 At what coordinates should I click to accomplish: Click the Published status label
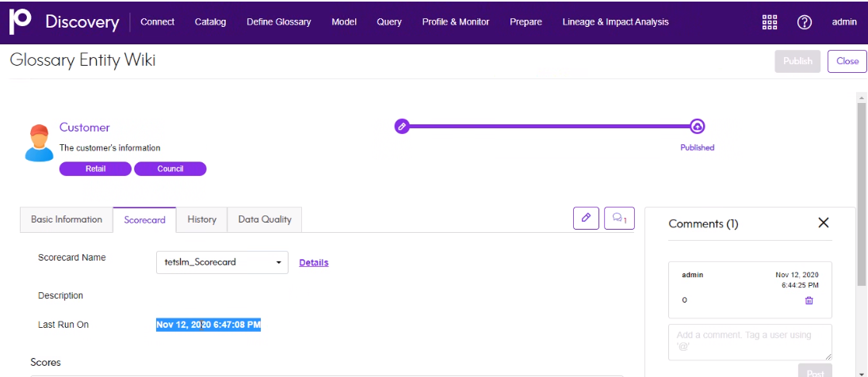coord(697,147)
